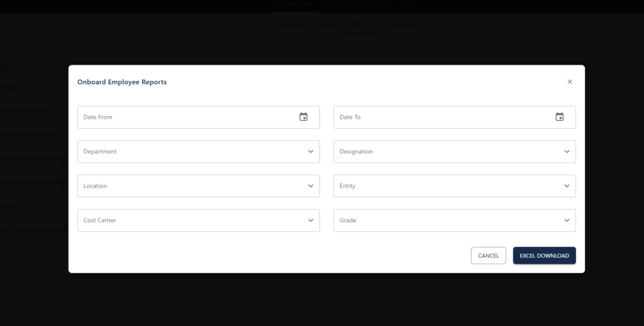This screenshot has height=326, width=644.
Task: Open the Location dropdown list
Action: pyautogui.click(x=198, y=186)
